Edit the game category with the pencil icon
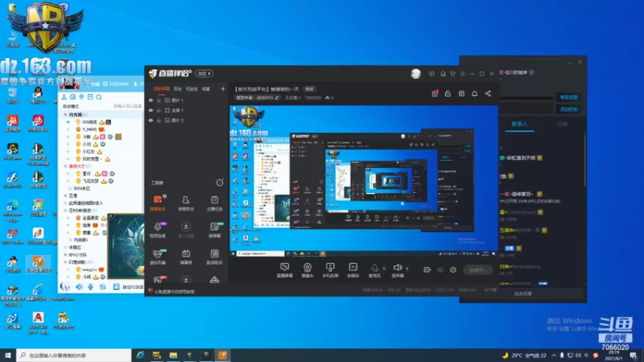The width and height of the screenshot is (644, 362). click(277, 97)
